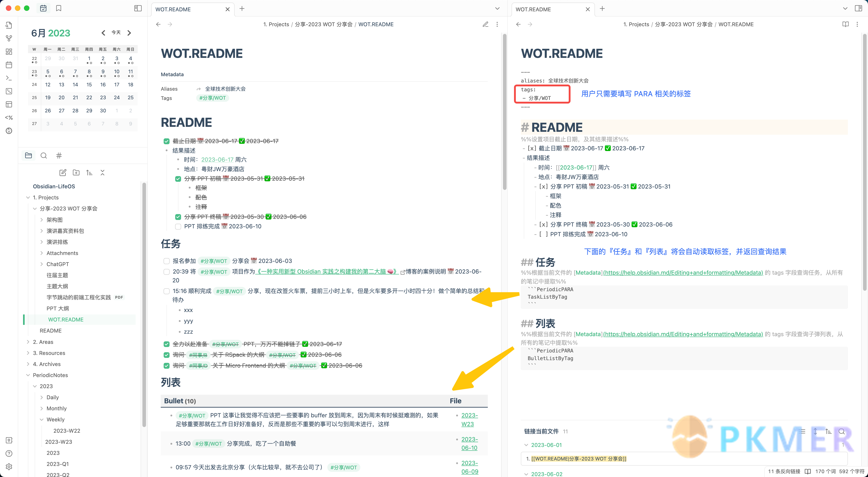This screenshot has height=477, width=868.
Task: Create a new note in file explorer
Action: [63, 172]
